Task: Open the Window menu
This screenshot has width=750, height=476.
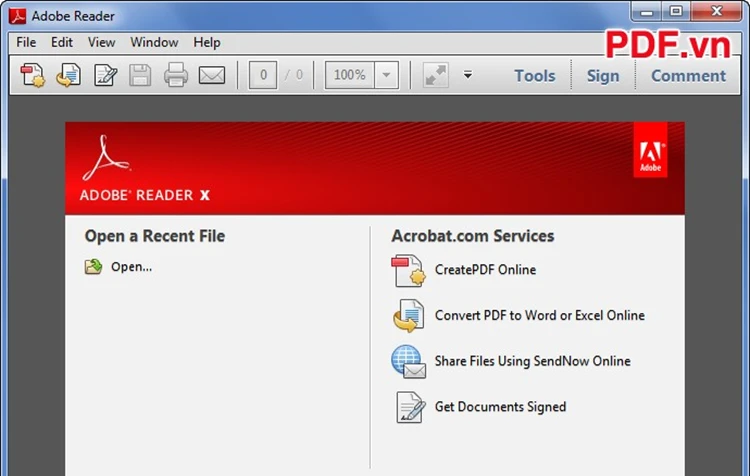Action: click(x=154, y=43)
